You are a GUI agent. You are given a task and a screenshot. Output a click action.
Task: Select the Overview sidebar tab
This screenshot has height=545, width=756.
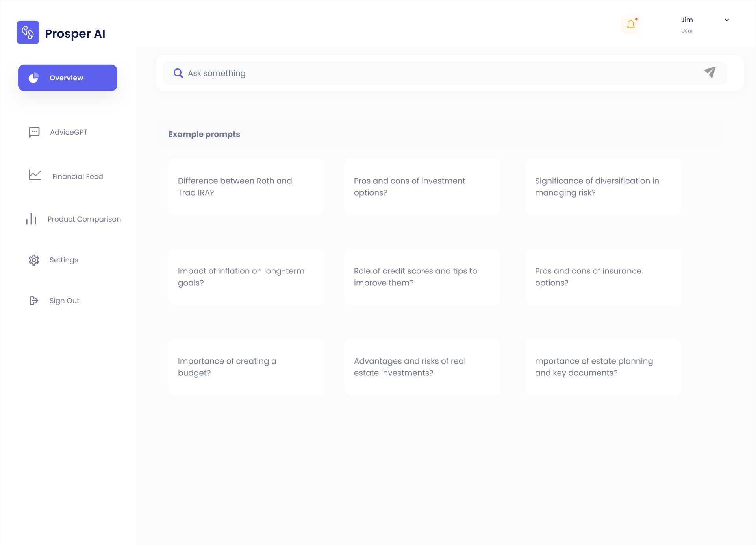click(x=68, y=78)
